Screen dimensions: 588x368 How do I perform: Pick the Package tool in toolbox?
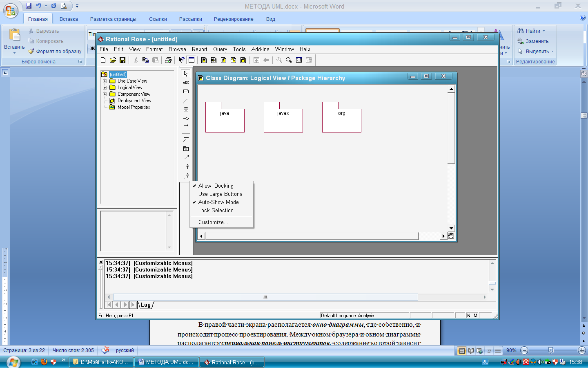[x=186, y=149]
